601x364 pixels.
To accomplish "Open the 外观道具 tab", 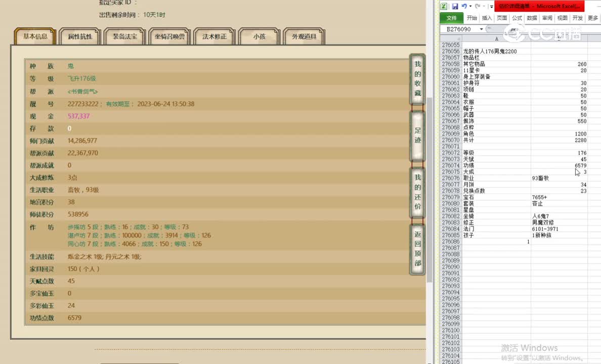I will pos(305,36).
